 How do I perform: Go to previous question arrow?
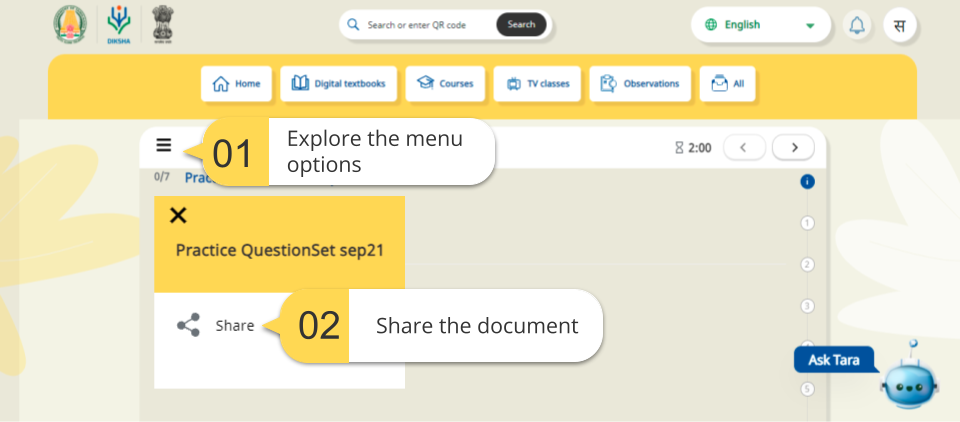click(x=744, y=147)
